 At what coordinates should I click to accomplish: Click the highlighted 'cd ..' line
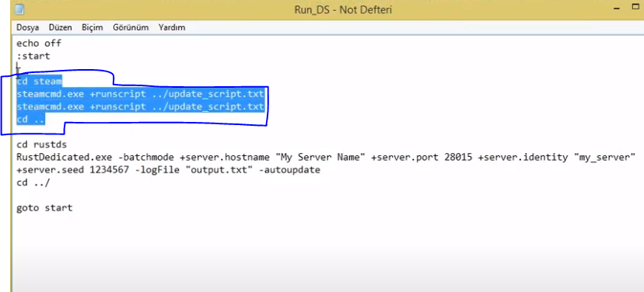click(31, 120)
